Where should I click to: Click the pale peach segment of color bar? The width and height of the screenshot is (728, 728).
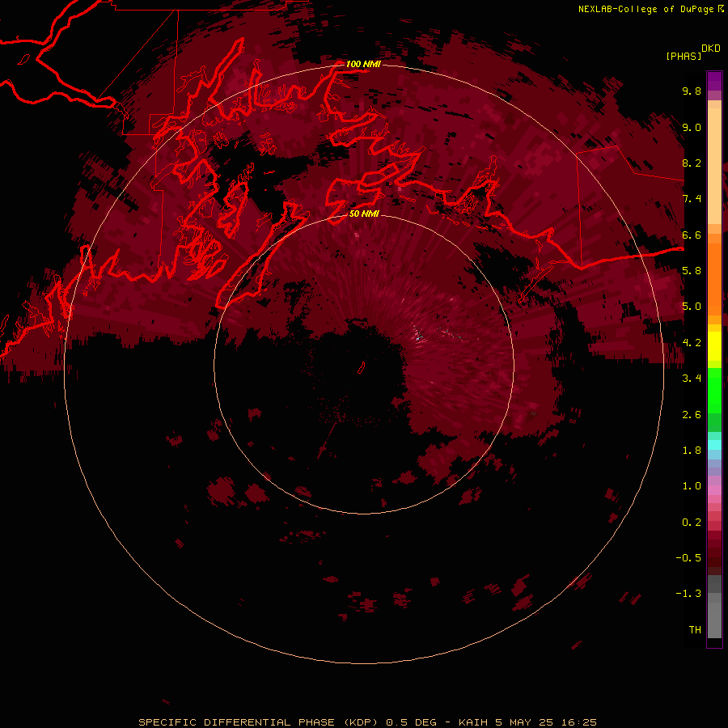click(x=714, y=166)
